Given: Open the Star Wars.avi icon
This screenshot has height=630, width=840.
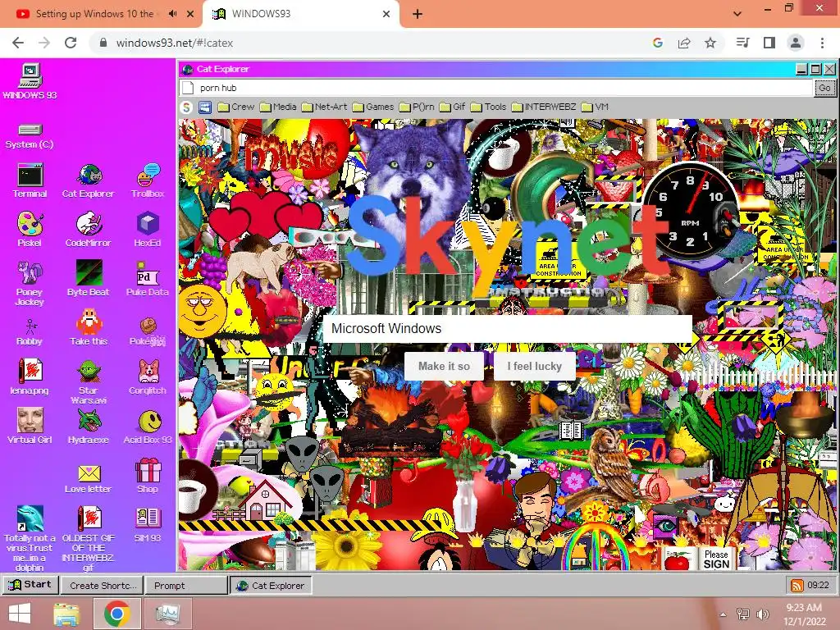Looking at the screenshot, I should pos(89,381).
